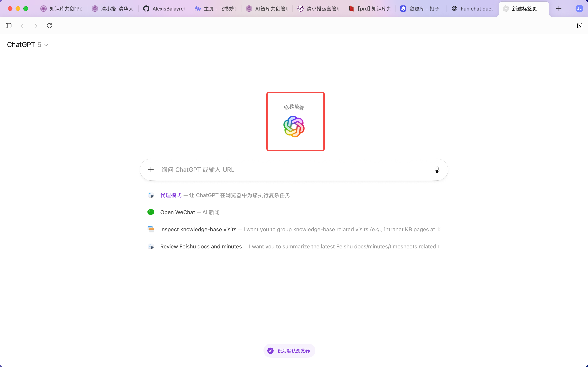Click the plus attach icon in search box
The height and width of the screenshot is (367, 588).
151,170
